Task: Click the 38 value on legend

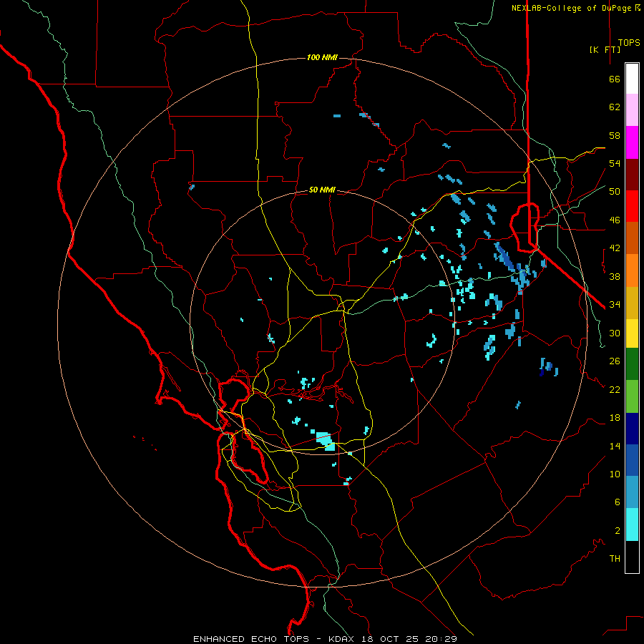Action: pyautogui.click(x=615, y=276)
